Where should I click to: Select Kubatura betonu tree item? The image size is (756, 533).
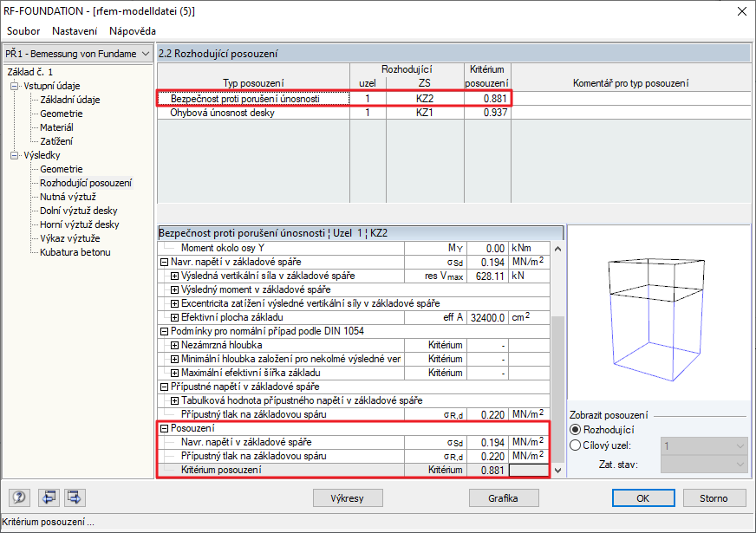(75, 252)
